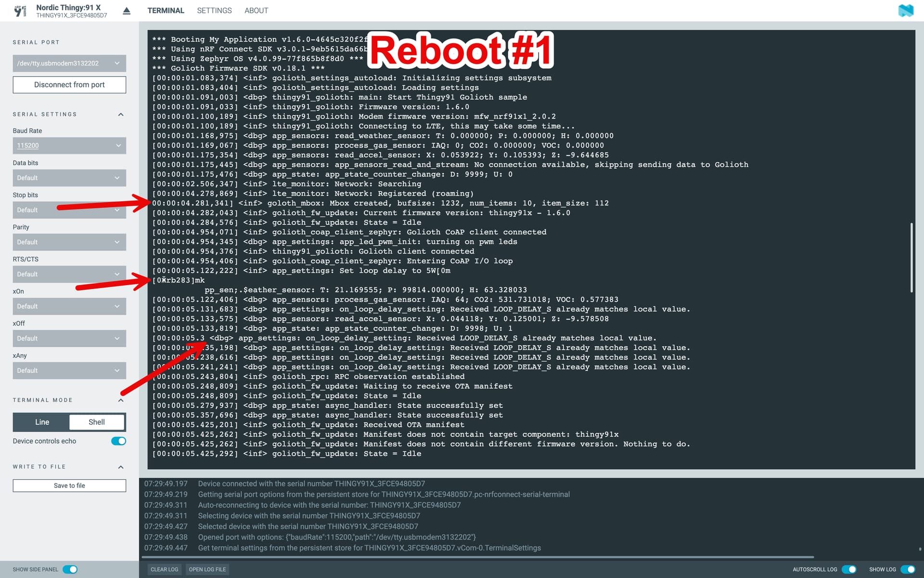Open the About tab
The width and height of the screenshot is (924, 578).
[256, 11]
